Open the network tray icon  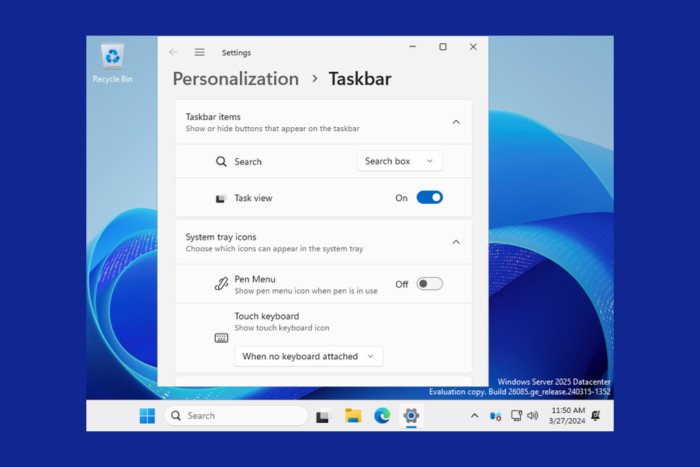[516, 416]
